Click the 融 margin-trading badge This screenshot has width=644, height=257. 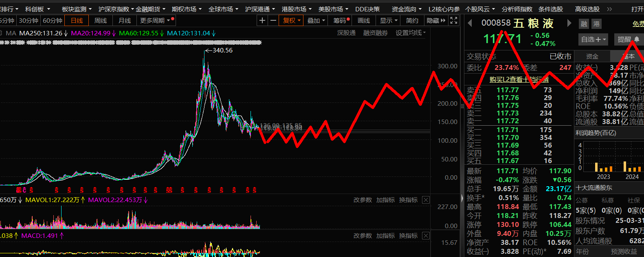[x=584, y=24]
